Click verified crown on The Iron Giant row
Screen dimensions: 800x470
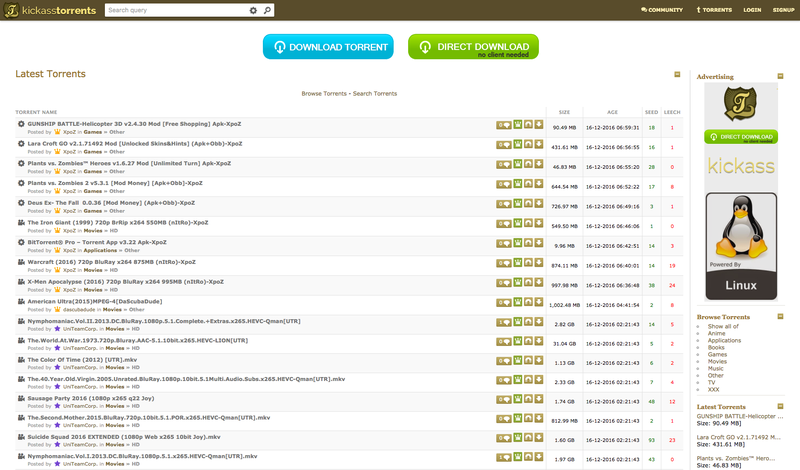[518, 224]
